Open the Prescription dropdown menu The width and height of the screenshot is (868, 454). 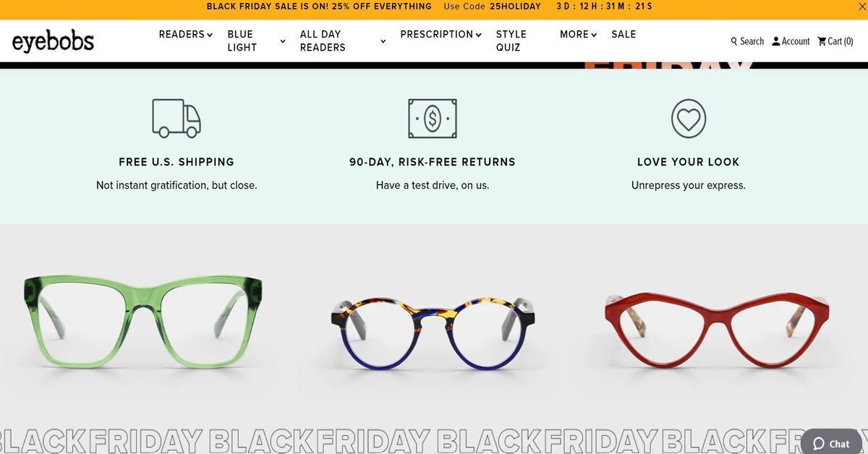(x=441, y=34)
